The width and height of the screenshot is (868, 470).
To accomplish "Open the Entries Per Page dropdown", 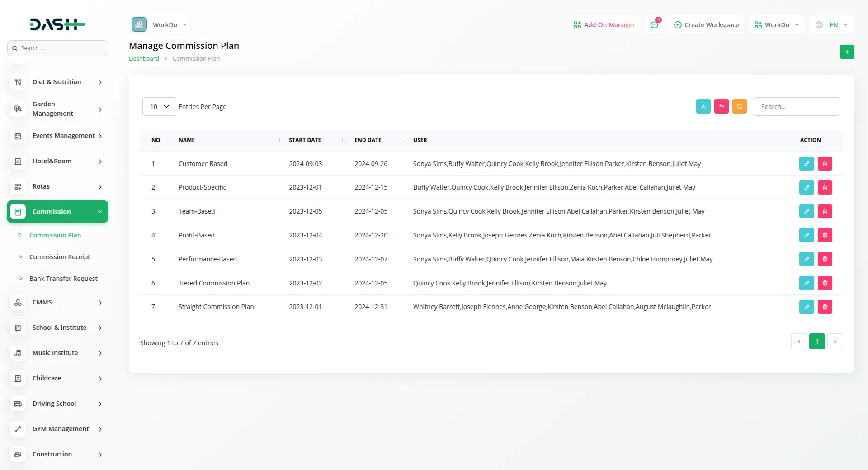I will pyautogui.click(x=158, y=106).
